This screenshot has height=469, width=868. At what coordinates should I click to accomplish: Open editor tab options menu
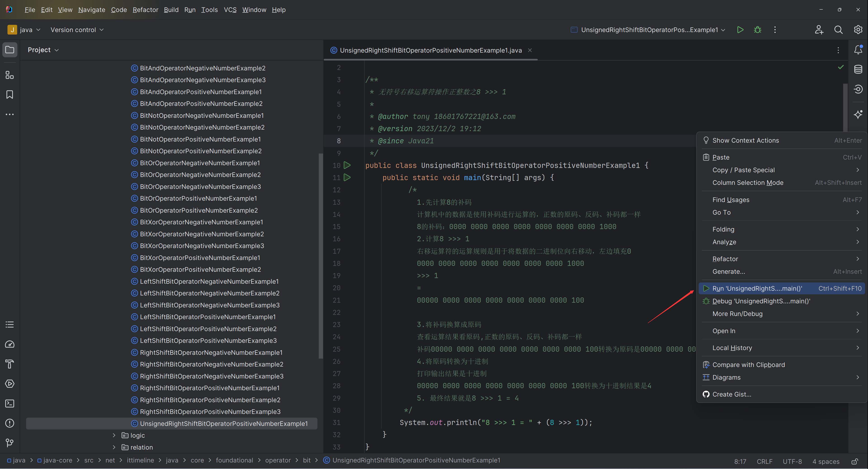[x=838, y=50]
